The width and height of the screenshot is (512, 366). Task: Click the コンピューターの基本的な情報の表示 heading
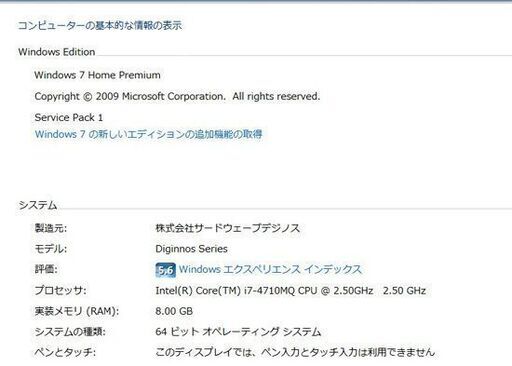point(100,25)
